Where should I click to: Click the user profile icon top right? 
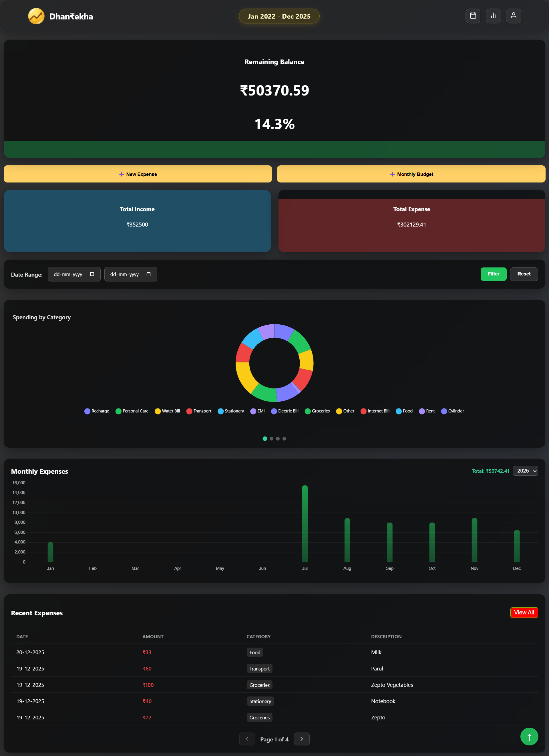point(513,16)
